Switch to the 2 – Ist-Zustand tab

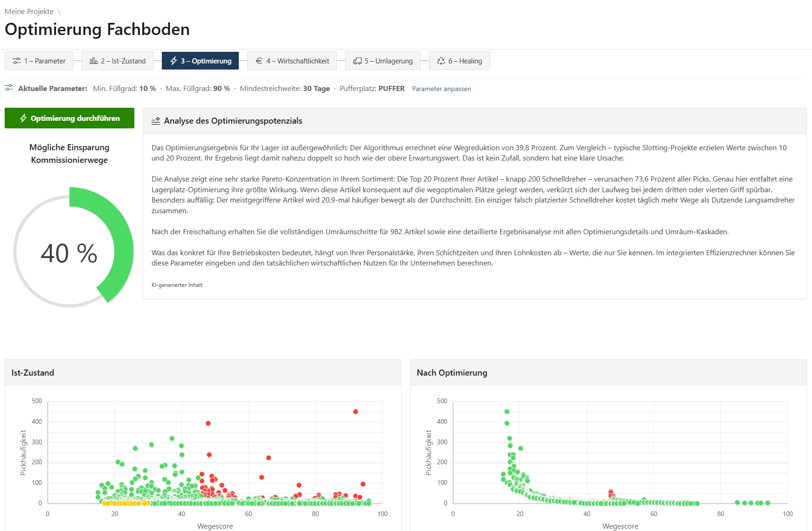[x=118, y=61]
